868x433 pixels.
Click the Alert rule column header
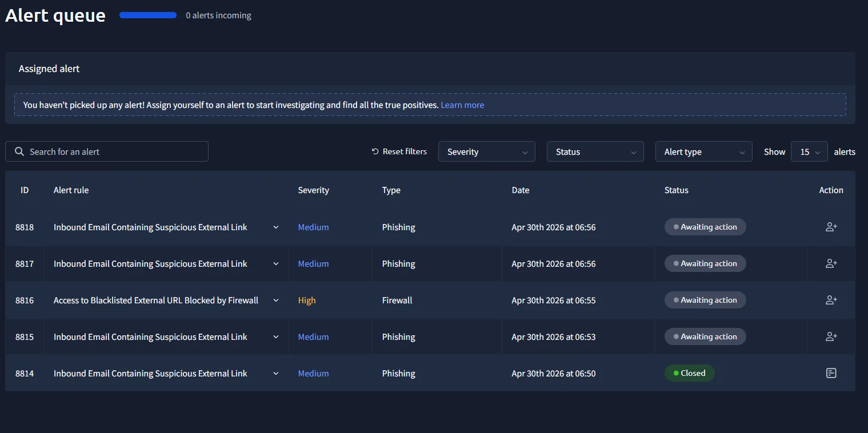71,190
